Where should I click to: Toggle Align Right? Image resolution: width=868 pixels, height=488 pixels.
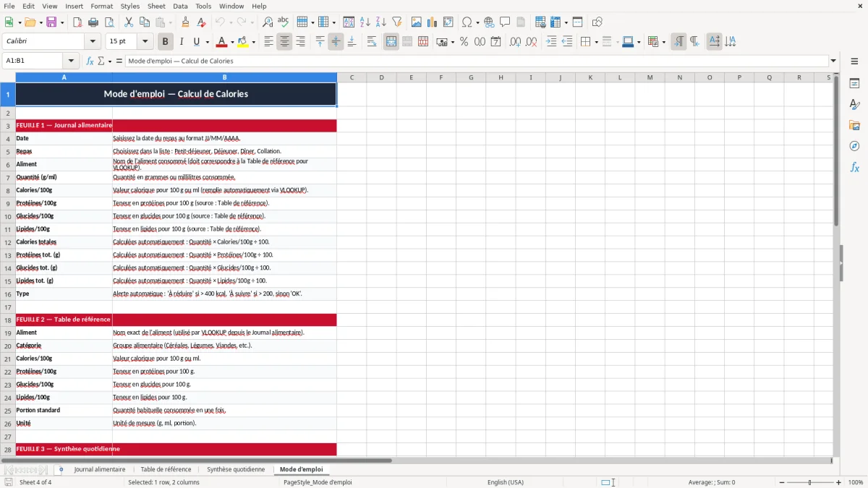point(300,42)
